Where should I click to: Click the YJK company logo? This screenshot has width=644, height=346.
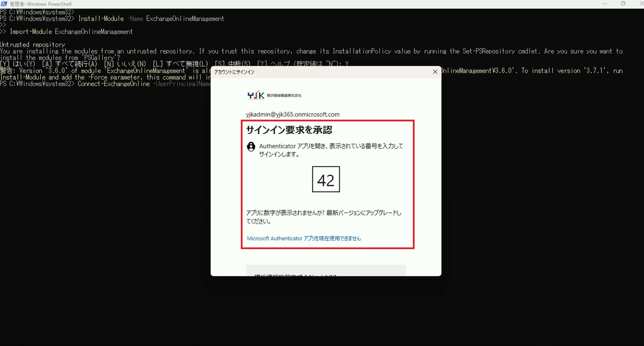click(274, 96)
